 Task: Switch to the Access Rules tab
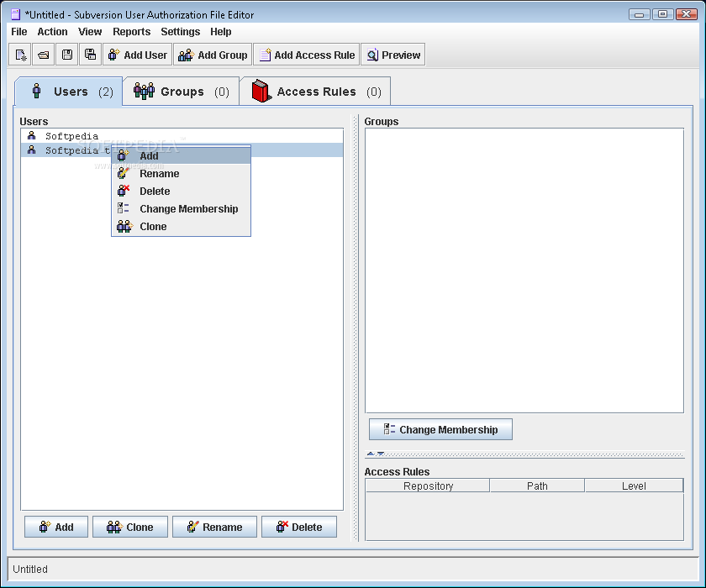point(315,92)
